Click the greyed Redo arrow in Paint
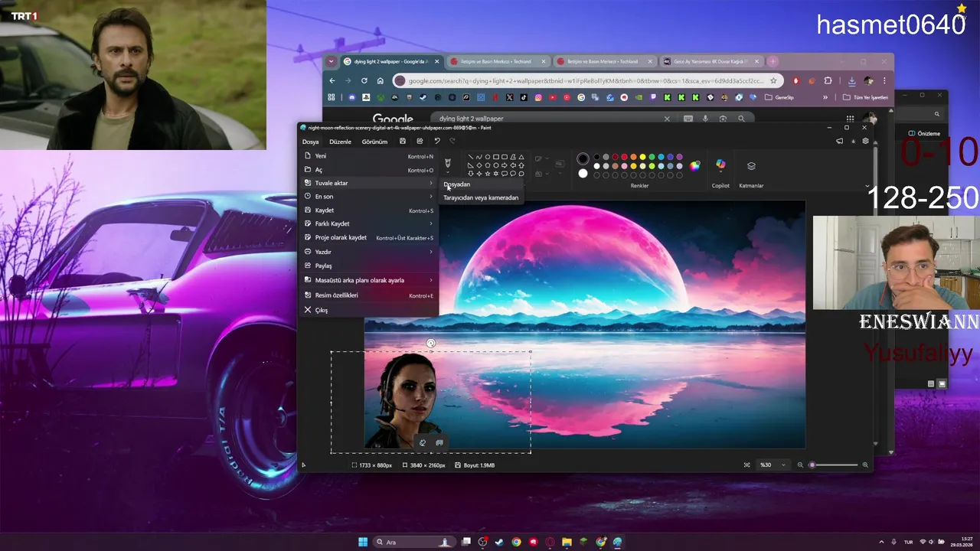The width and height of the screenshot is (980, 551). (452, 142)
